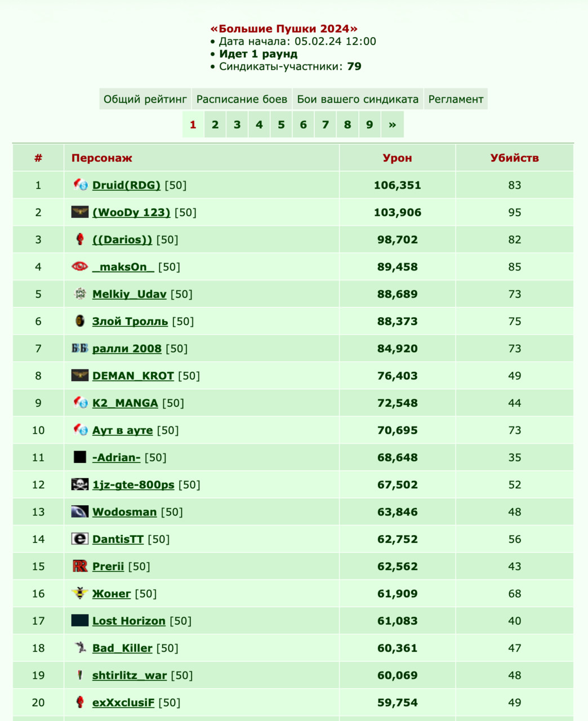Go to page 2 of rating
Screen dimensions: 588x721
coord(215,124)
